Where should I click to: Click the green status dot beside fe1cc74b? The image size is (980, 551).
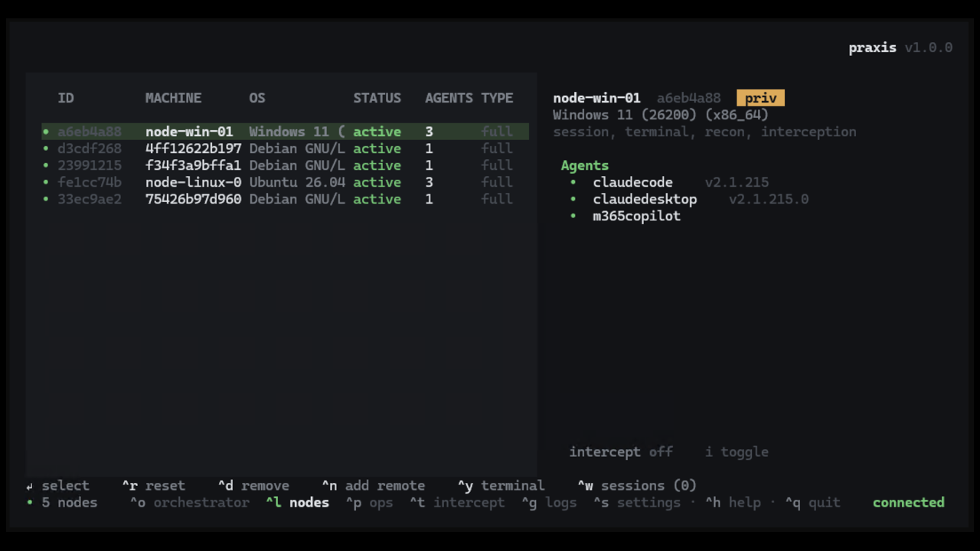(x=46, y=182)
